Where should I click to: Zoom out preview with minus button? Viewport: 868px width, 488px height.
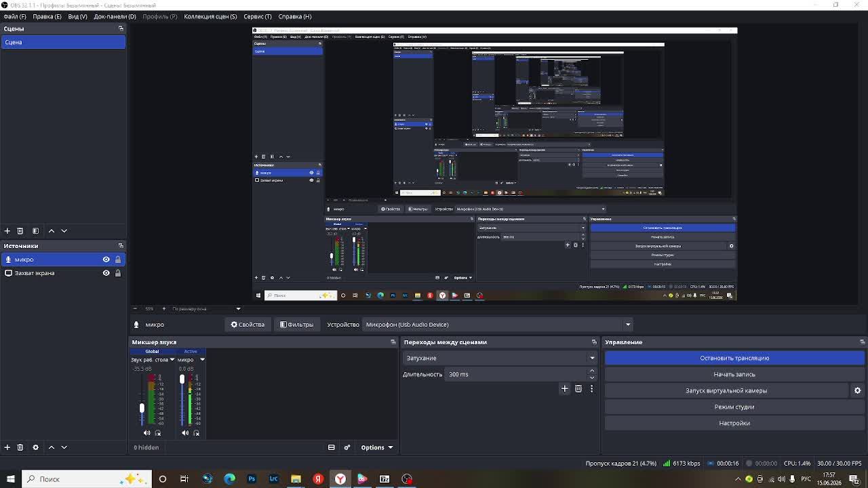tap(134, 308)
